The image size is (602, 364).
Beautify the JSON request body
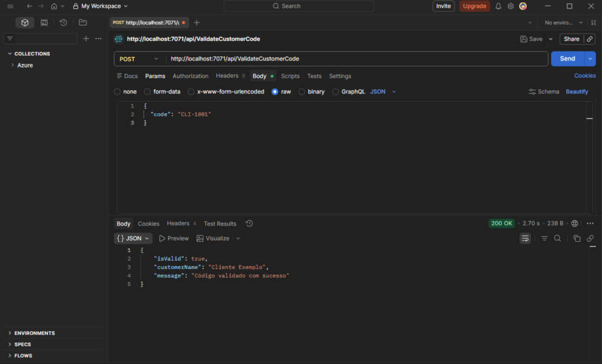(x=577, y=92)
